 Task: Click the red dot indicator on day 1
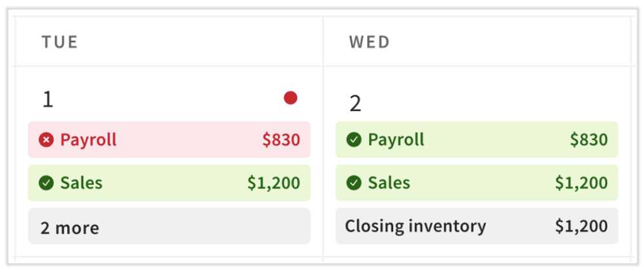tap(290, 98)
